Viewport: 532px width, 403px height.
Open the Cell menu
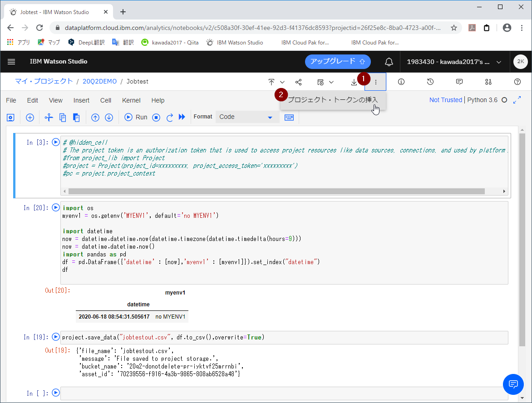pyautogui.click(x=105, y=100)
